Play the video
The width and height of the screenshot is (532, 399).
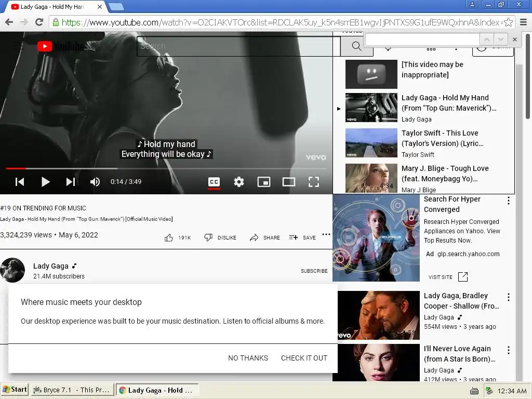(x=46, y=182)
